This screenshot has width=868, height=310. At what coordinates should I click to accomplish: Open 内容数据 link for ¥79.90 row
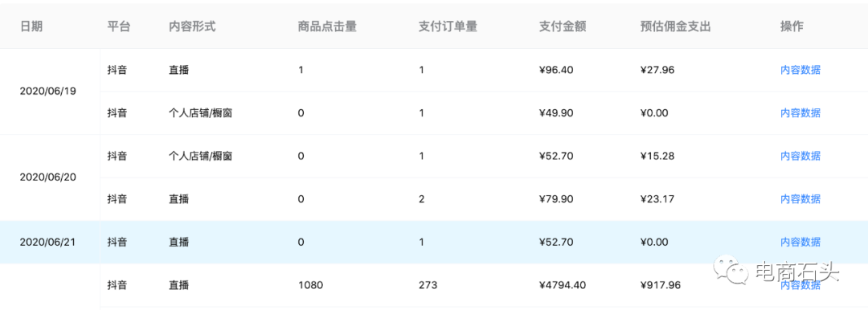(x=800, y=199)
